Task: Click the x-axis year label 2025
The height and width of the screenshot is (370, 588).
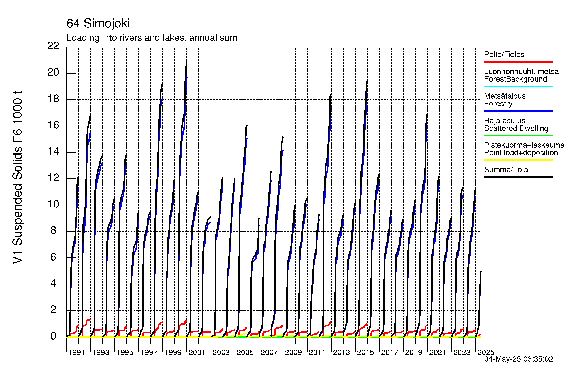Action: point(486,352)
